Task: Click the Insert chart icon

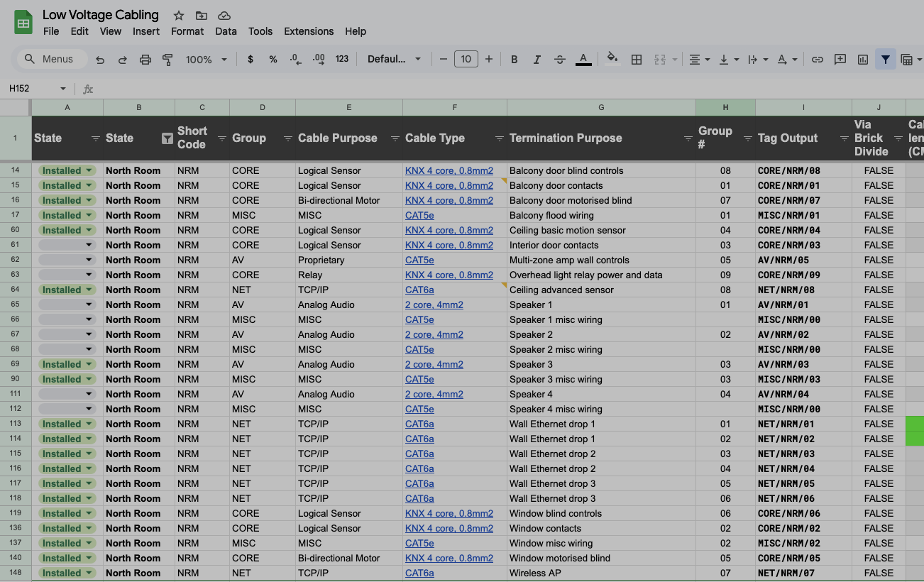Action: click(863, 60)
